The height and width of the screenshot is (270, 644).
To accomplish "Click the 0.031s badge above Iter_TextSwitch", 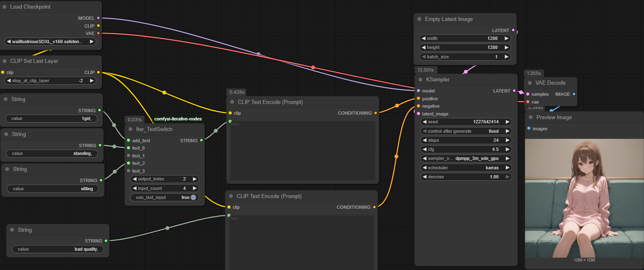I will tap(135, 120).
